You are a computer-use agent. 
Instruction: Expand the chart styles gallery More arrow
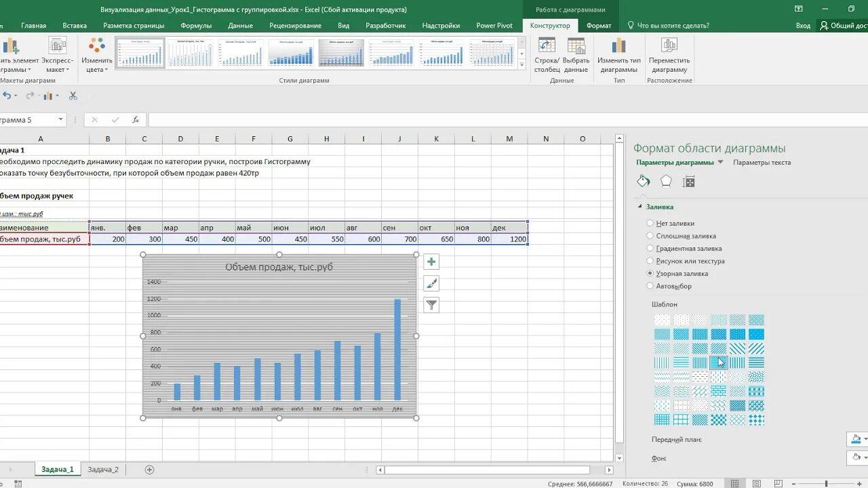click(521, 65)
